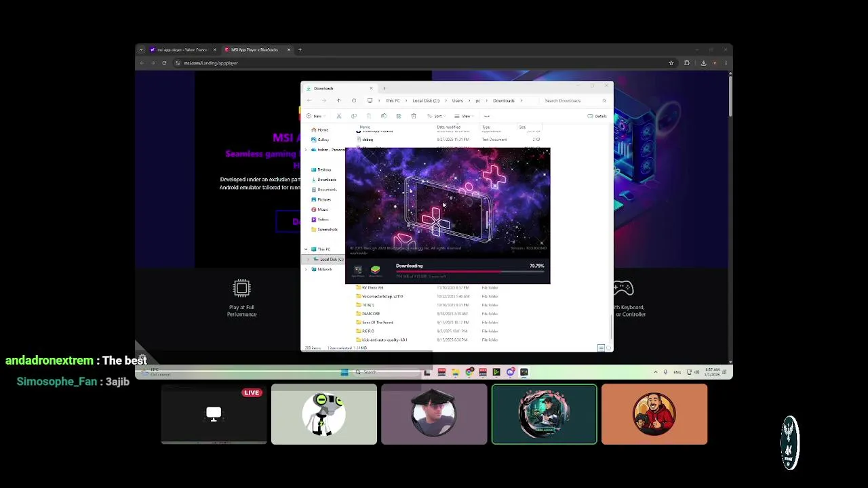Screen dimensions: 868x488
Task: Select Downloads in the address breadcrumb
Action: (x=504, y=100)
